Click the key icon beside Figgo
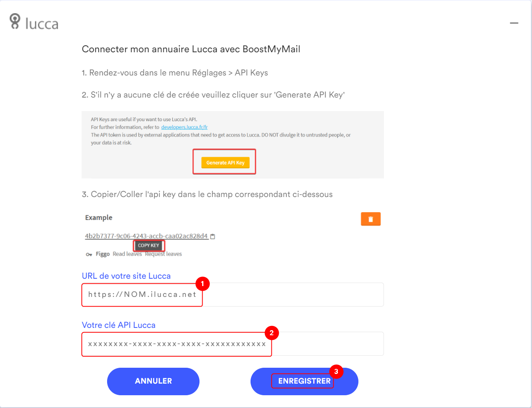 click(89, 254)
